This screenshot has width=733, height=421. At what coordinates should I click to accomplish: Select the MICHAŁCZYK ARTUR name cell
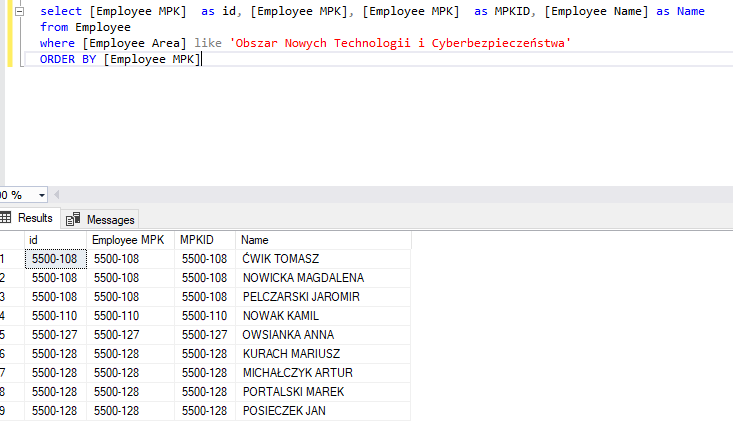pyautogui.click(x=323, y=373)
